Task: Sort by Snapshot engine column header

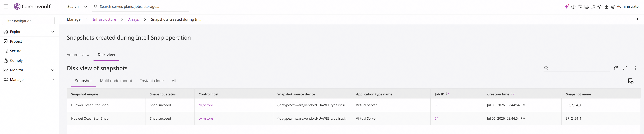Action: (85, 94)
